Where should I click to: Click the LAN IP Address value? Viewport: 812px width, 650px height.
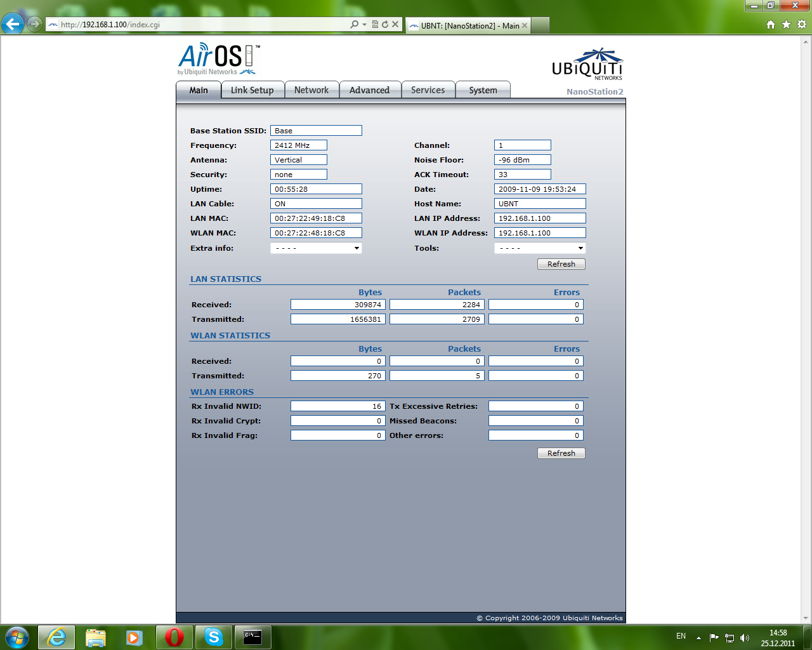(540, 218)
